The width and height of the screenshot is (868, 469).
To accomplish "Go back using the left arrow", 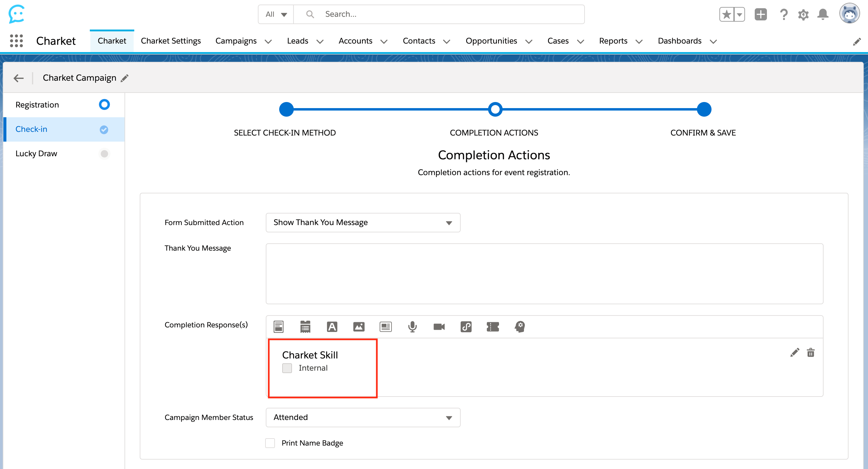I will click(19, 78).
